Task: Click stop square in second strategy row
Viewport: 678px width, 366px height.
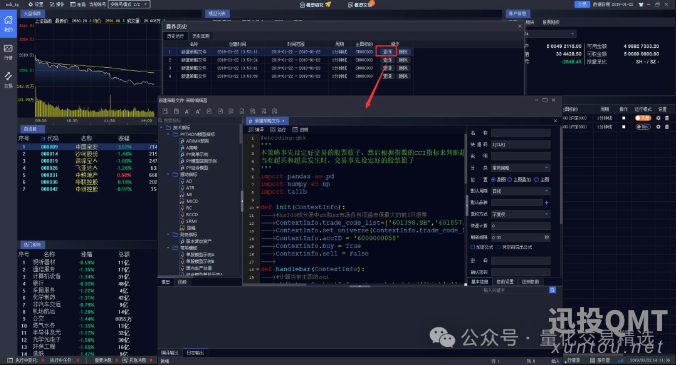Action: (624, 127)
